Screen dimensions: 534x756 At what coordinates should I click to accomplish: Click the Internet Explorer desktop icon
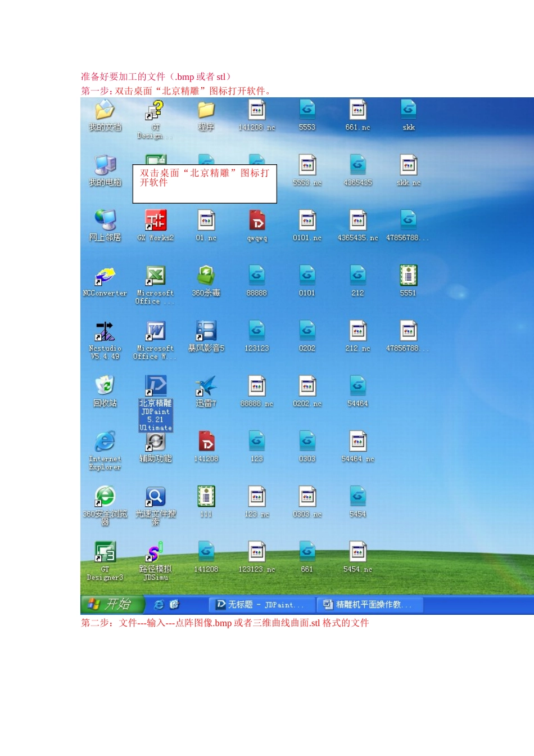coord(105,451)
